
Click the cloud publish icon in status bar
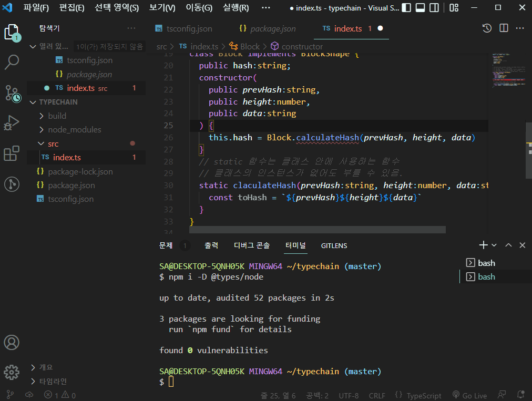(x=29, y=395)
